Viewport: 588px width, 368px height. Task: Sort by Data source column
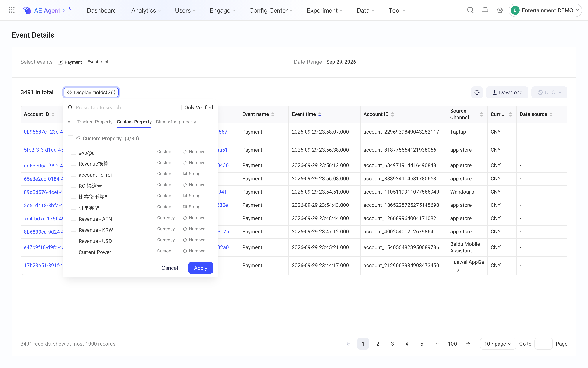coord(551,114)
